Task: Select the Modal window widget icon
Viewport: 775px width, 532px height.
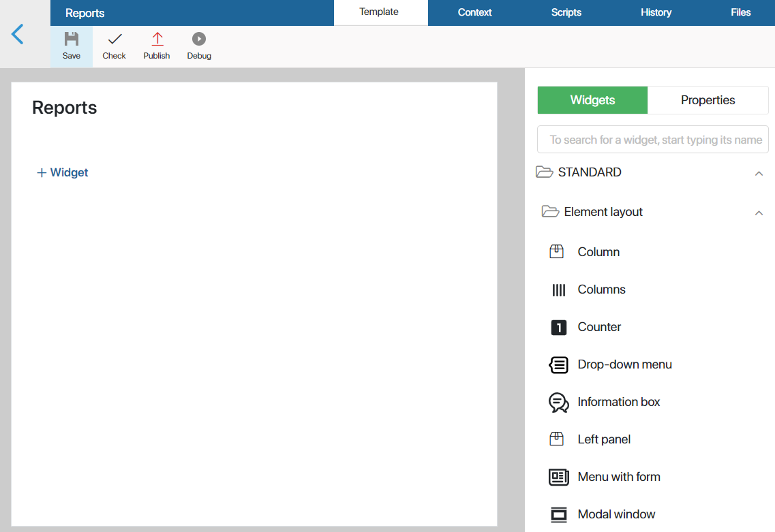Action: [558, 515]
